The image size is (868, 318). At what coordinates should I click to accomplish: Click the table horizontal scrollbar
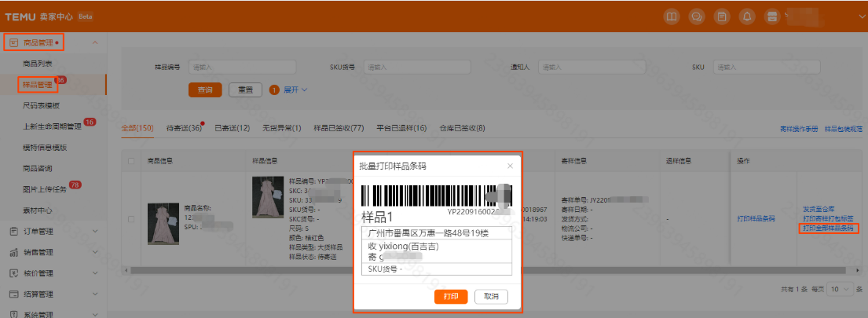pos(487,270)
